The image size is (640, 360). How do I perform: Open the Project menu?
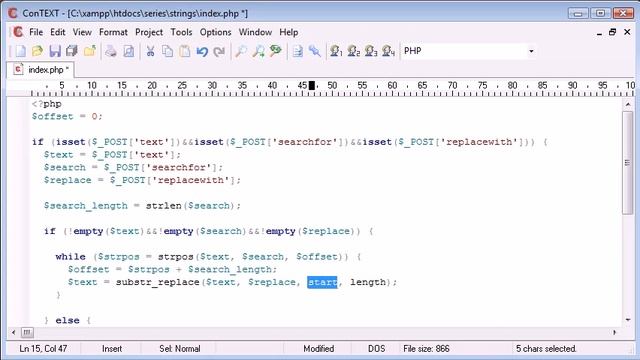tap(149, 32)
